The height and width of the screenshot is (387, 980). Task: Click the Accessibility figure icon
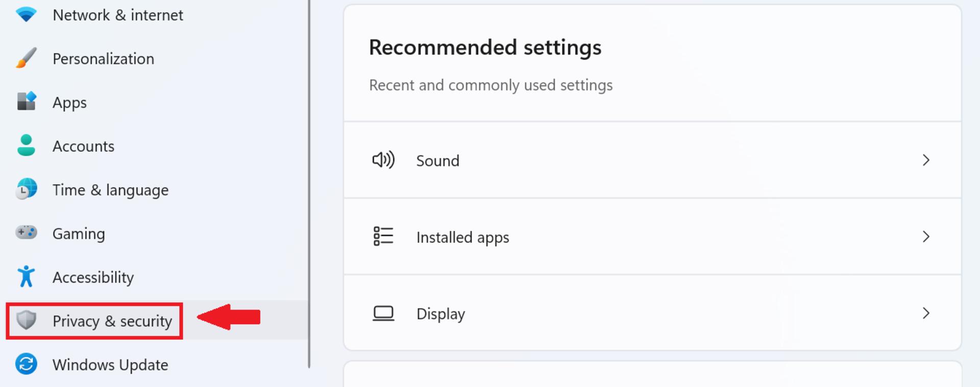(26, 276)
